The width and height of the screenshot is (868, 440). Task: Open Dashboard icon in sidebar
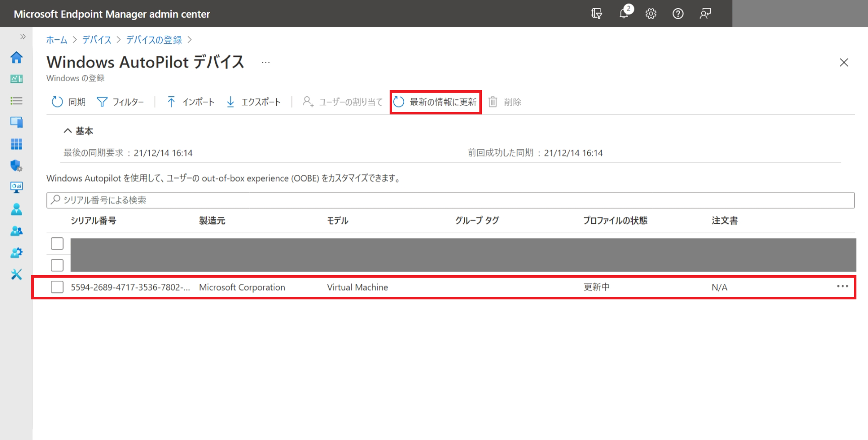(16, 79)
